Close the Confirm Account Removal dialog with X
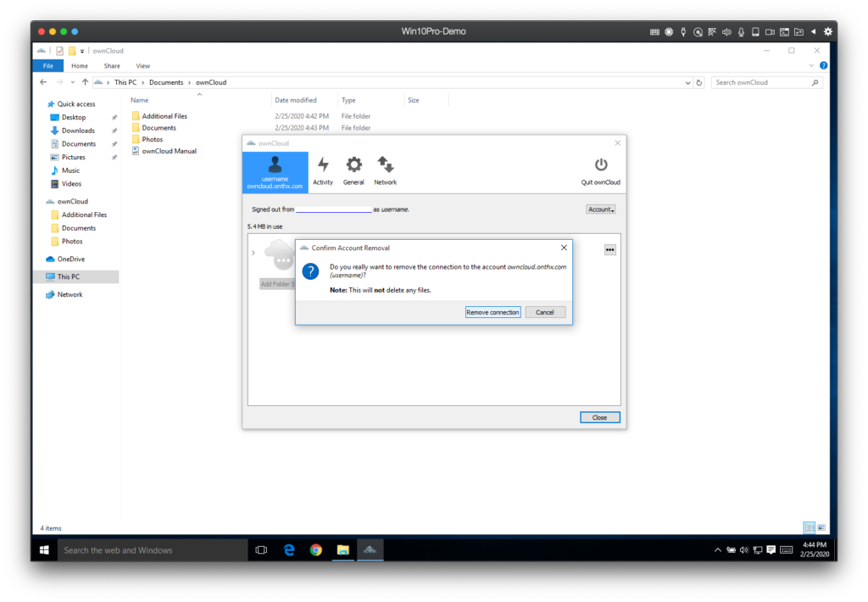This screenshot has width=868, height=602. 564,248
